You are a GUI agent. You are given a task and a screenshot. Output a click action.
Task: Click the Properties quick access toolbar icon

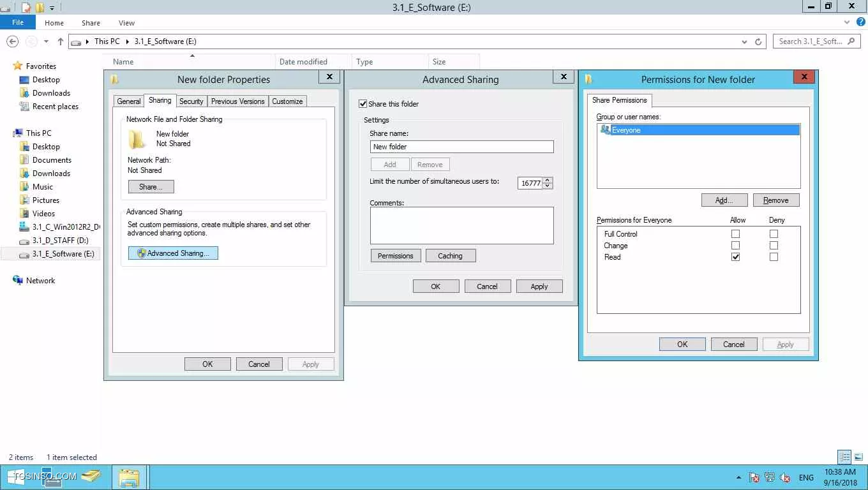click(26, 8)
